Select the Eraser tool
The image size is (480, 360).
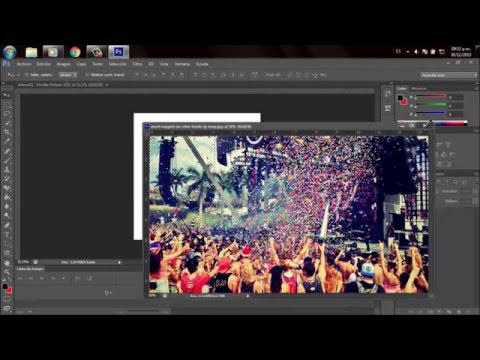point(7,188)
